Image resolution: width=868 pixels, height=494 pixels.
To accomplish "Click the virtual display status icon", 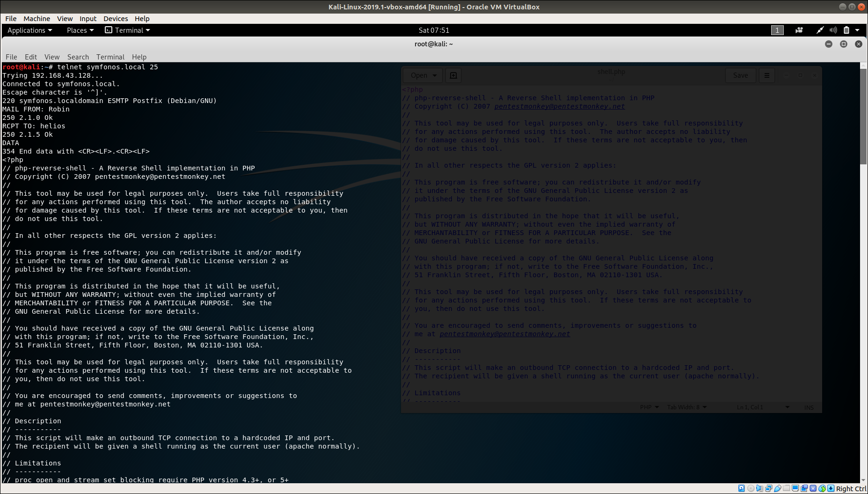I will 795,488.
